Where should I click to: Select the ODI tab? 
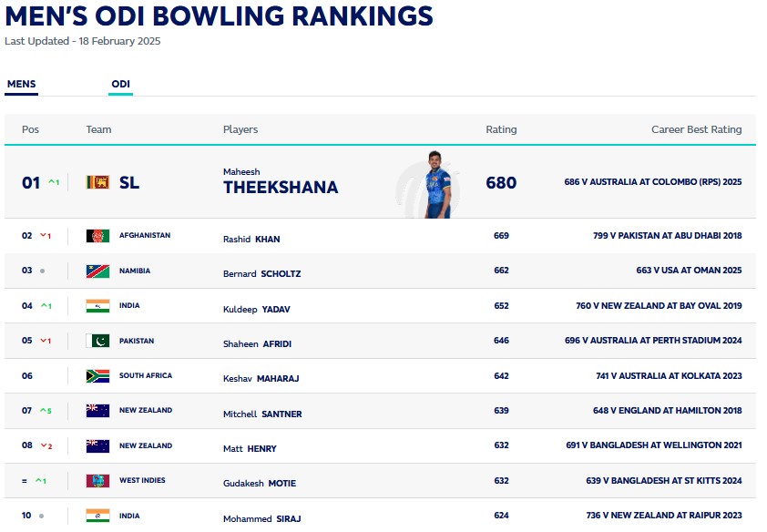(x=120, y=85)
